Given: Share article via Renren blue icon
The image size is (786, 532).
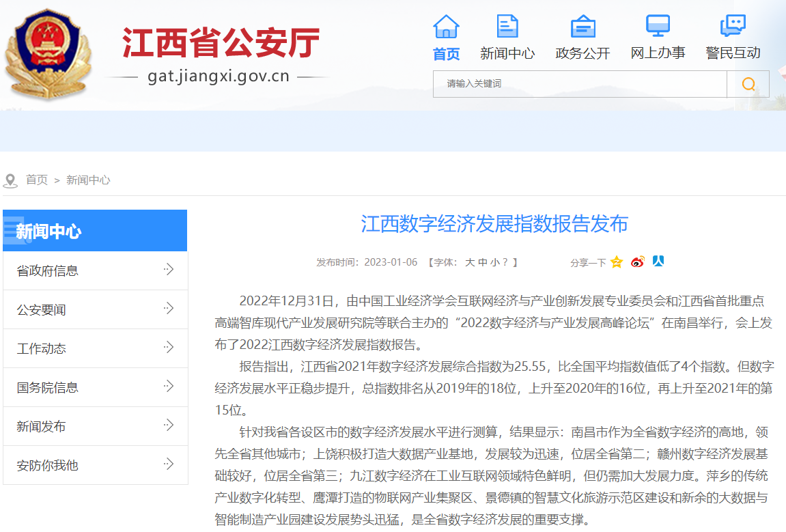Looking at the screenshot, I should 658,262.
